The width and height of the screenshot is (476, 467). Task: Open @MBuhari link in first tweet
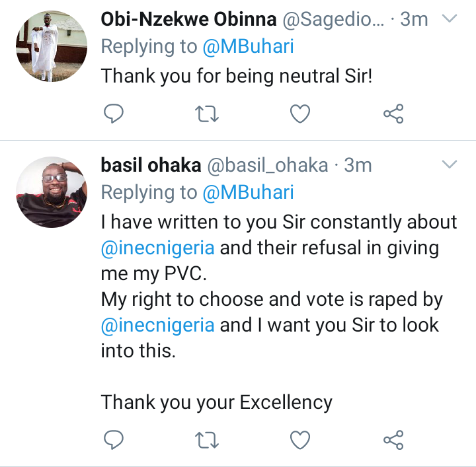248,47
